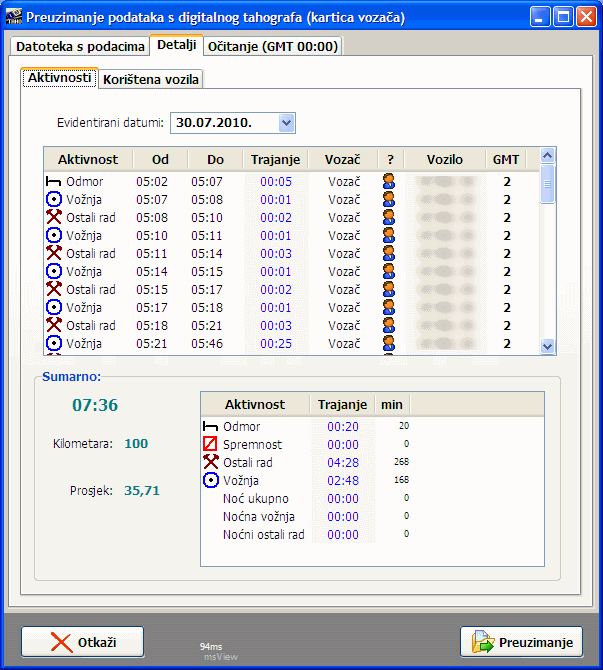Click the Vozilo column header

pos(444,160)
